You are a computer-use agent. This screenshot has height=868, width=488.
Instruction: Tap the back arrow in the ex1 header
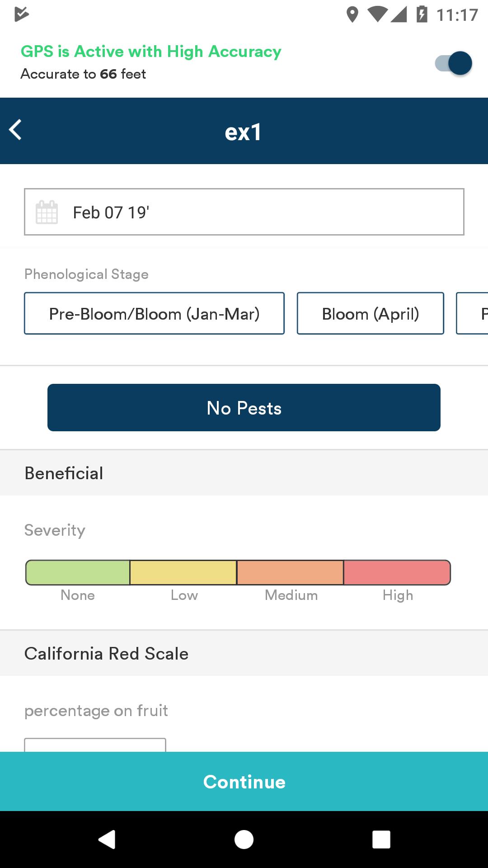point(15,130)
